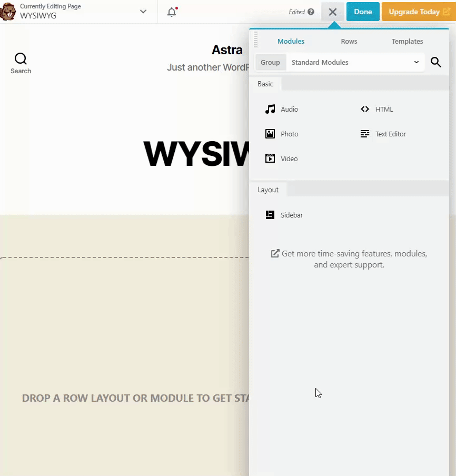Click the Astra site title

pos(227,50)
